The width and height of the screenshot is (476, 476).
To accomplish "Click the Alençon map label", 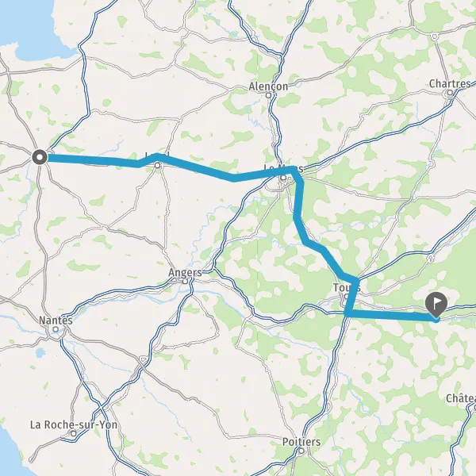I will point(268,86).
